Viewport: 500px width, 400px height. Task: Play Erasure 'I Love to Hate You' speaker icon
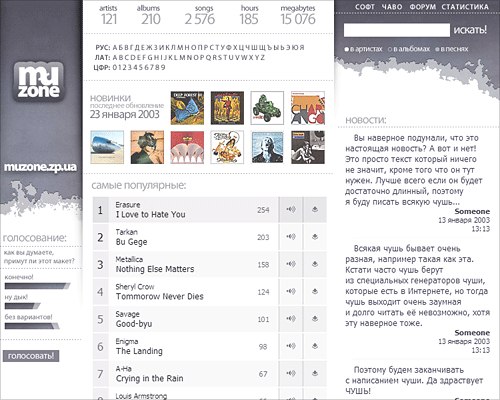[291, 209]
